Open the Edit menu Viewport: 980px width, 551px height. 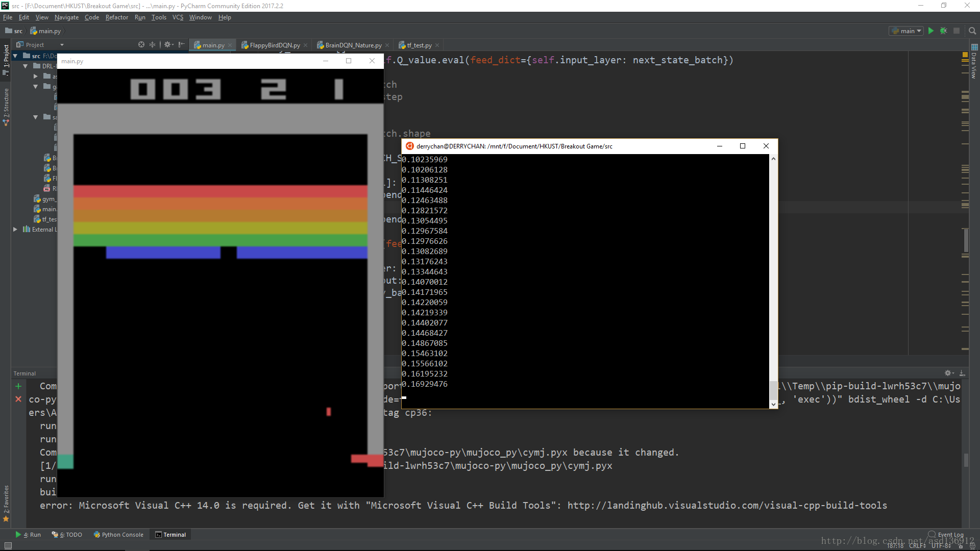point(24,17)
